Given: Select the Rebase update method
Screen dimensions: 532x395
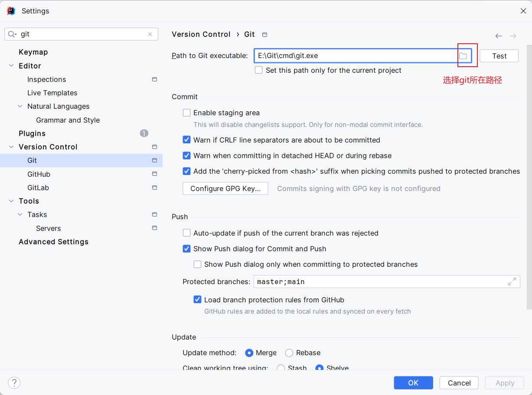Looking at the screenshot, I should [x=289, y=353].
